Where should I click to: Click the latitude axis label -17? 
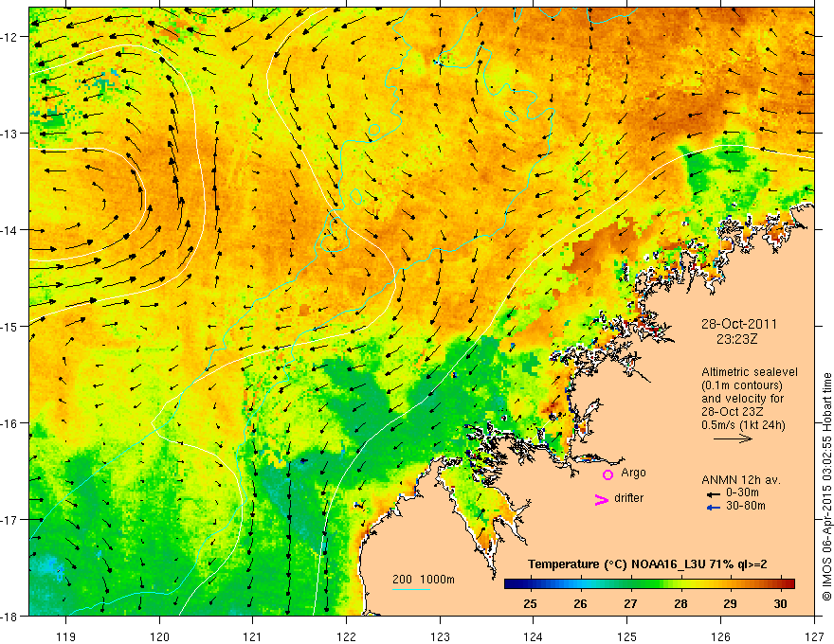point(10,520)
